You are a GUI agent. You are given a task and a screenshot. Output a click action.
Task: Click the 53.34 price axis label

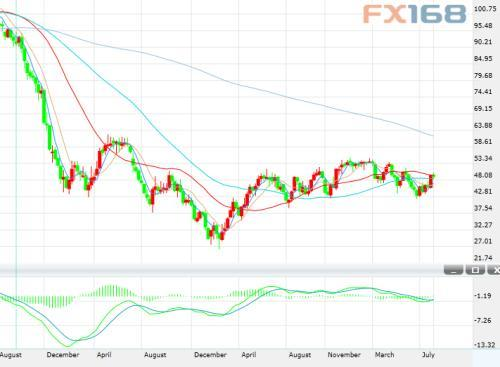point(483,158)
